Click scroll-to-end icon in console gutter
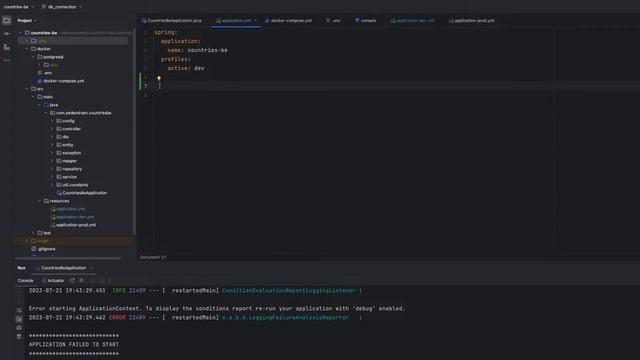The width and height of the screenshot is (640, 360). [x=19, y=319]
